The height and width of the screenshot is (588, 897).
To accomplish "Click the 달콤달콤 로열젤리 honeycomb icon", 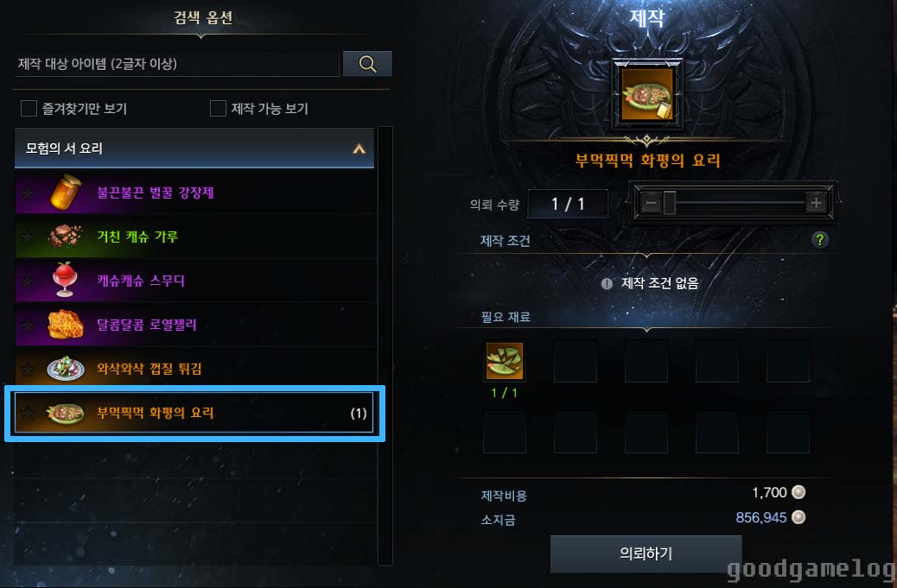I will point(65,325).
